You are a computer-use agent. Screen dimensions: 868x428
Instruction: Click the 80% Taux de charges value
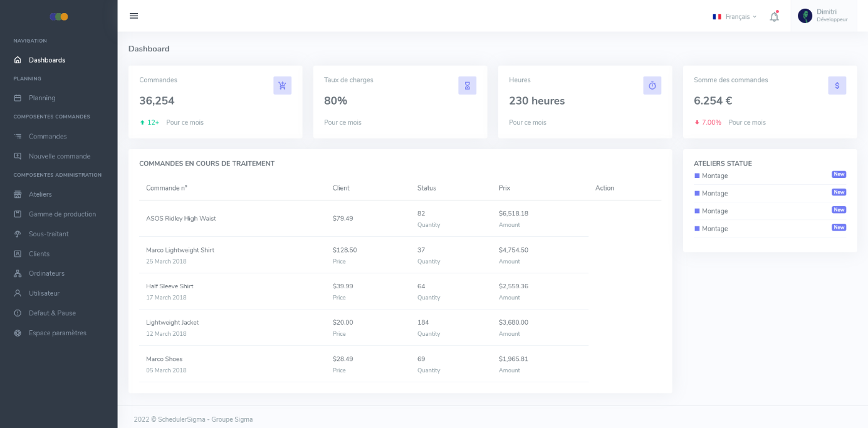335,101
